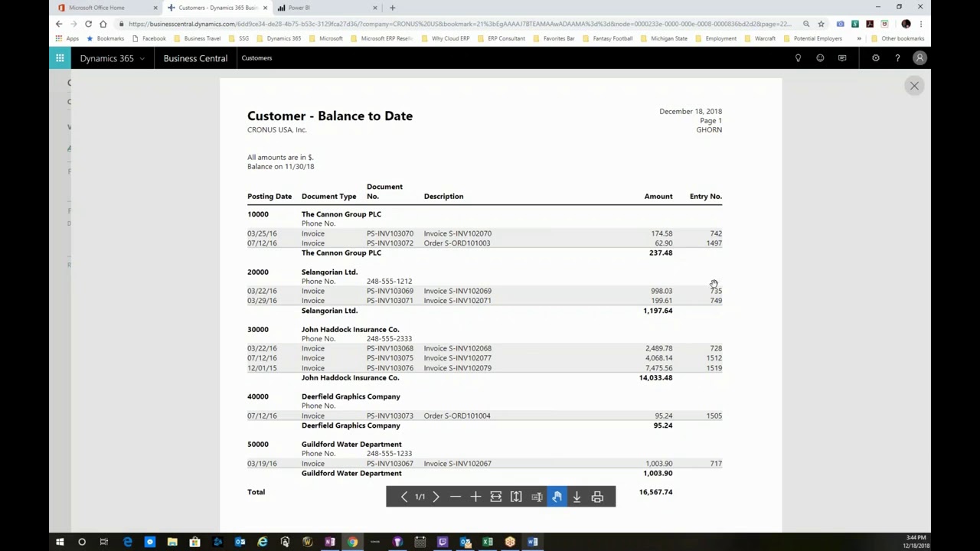Click the total amount 16,567.74
The image size is (980, 551).
[x=655, y=492]
